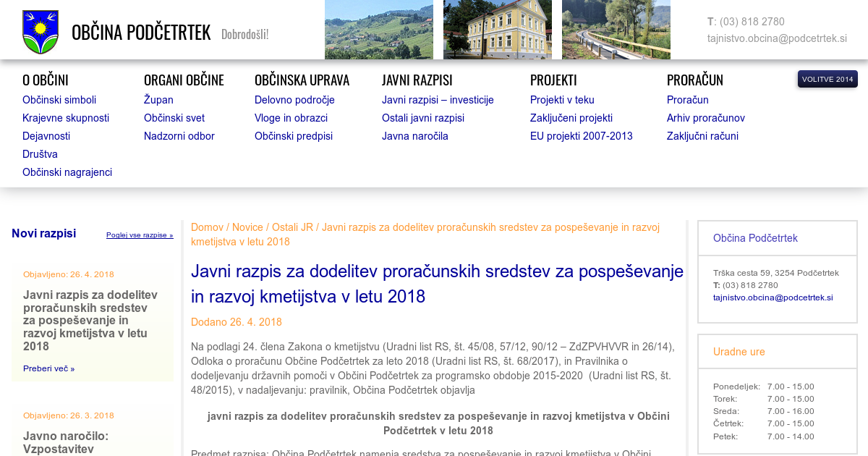The width and height of the screenshot is (868, 456).
Task: Click the road with guardrail header photo
Action: coord(616,30)
